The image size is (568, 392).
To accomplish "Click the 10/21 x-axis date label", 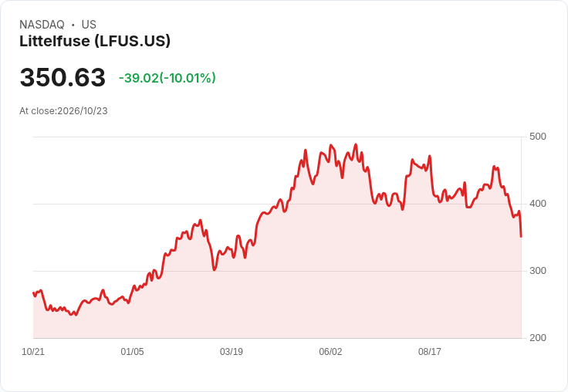I will pyautogui.click(x=33, y=351).
